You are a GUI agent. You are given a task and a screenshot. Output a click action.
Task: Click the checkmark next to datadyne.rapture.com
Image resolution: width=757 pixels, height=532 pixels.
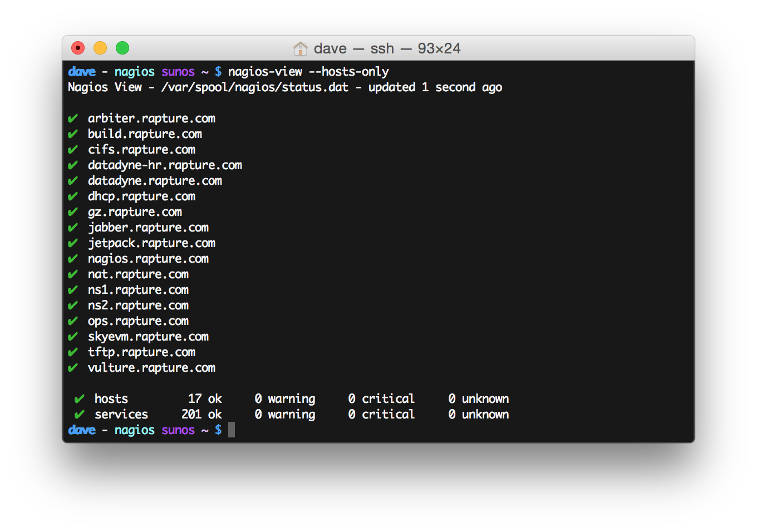click(73, 181)
